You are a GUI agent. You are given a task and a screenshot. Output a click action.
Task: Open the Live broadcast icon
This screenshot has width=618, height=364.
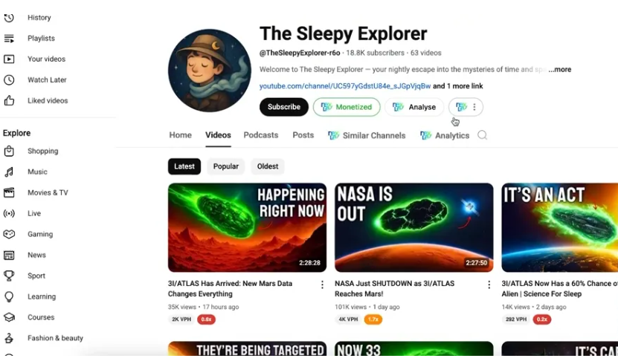tap(9, 213)
